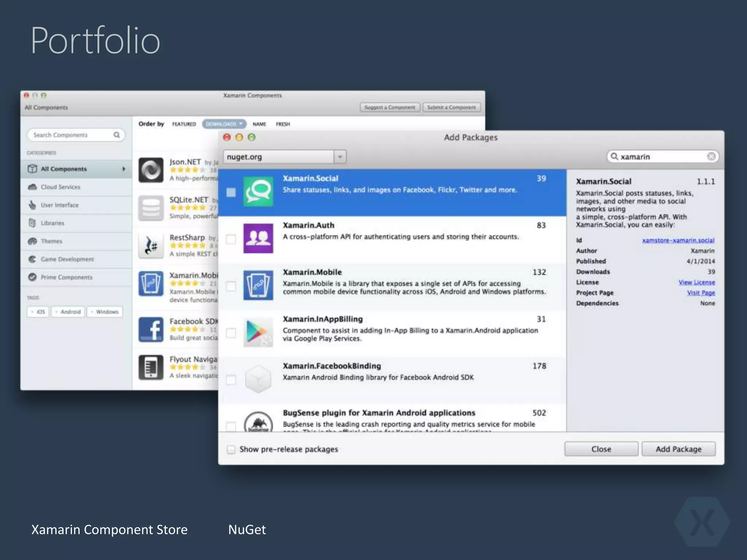
Task: Click the SQLite.NET database icon
Action: click(151, 208)
